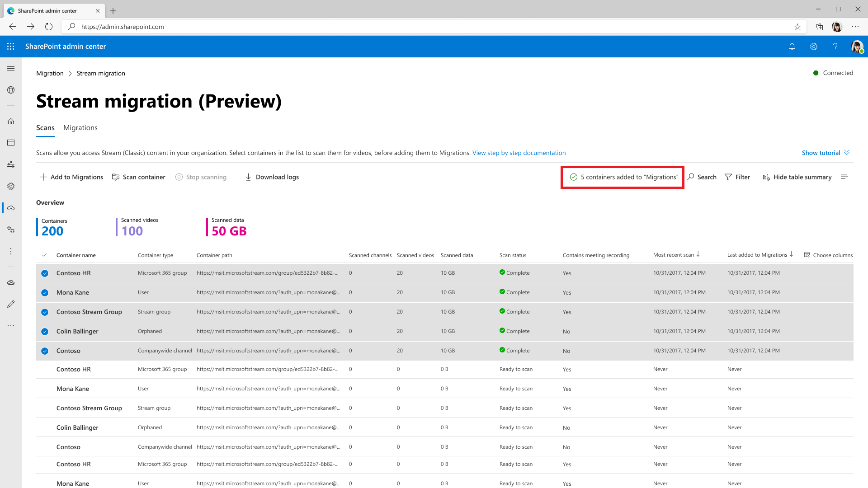This screenshot has width=868, height=488.
Task: Expand the Last added to Migrations sort
Action: 760,255
